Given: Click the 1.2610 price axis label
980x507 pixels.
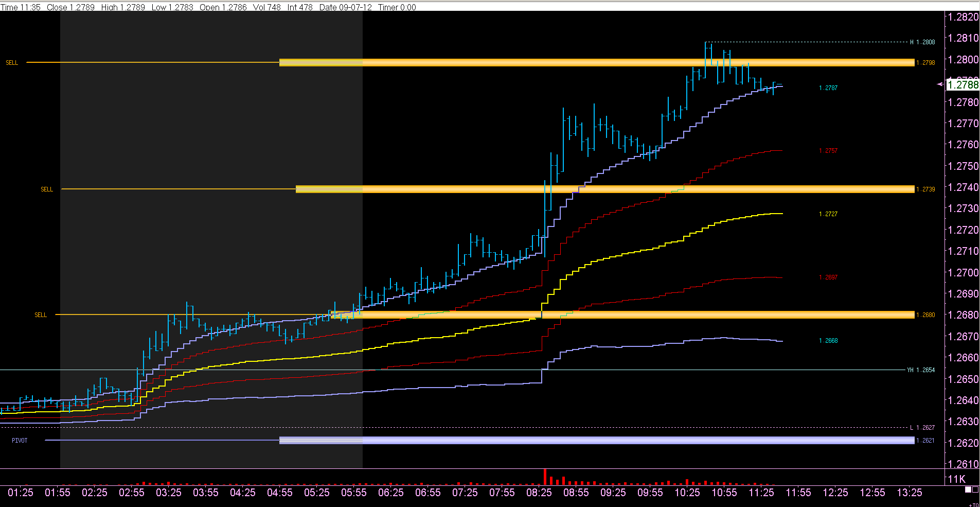Looking at the screenshot, I should point(963,464).
